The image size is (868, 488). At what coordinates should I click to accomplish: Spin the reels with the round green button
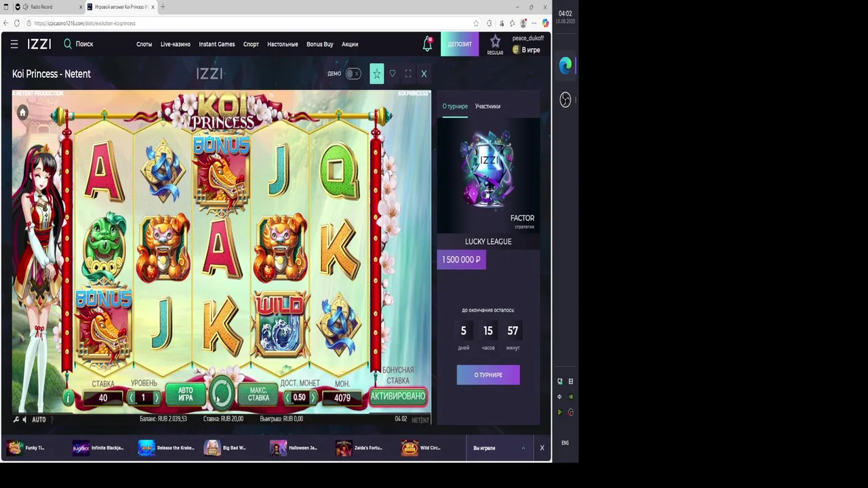[221, 394]
